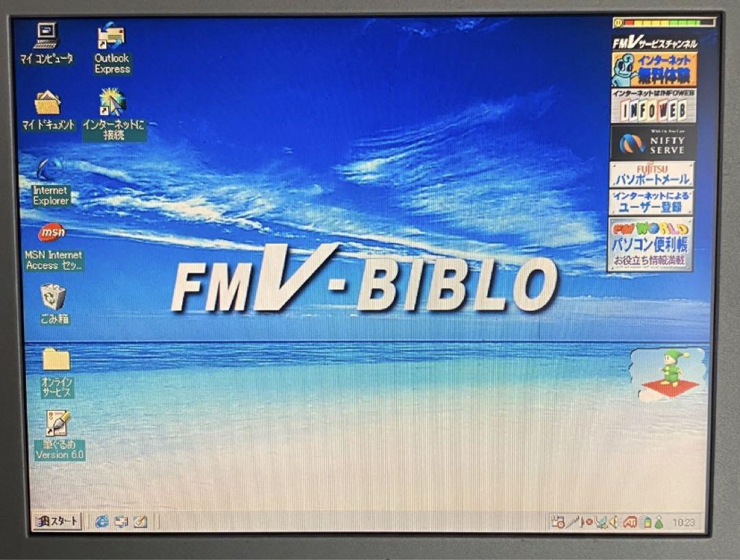740x560 pixels.
Task: Check the battery status tray icon
Action: pyautogui.click(x=647, y=522)
